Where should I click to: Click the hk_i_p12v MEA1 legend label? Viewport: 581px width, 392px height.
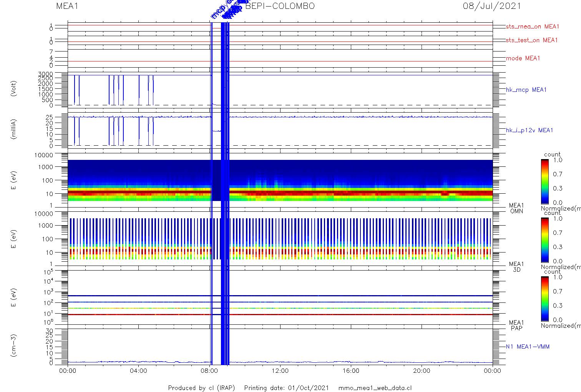[x=530, y=130]
